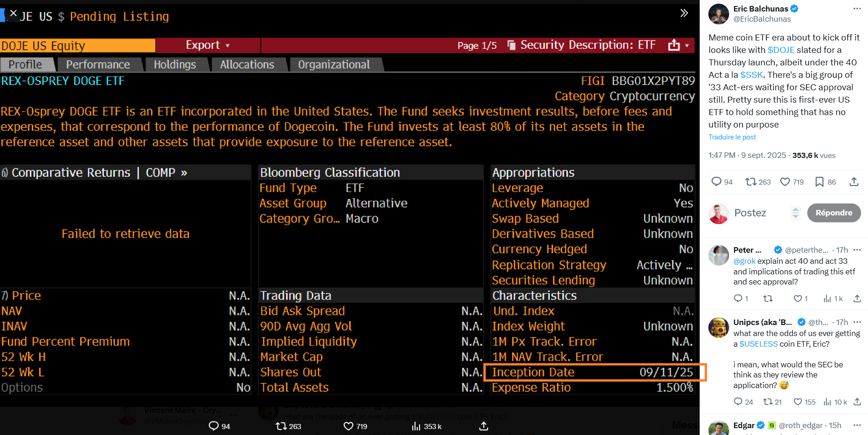
Task: View stats on Unipcs reply showing 10 k
Action: 828,402
